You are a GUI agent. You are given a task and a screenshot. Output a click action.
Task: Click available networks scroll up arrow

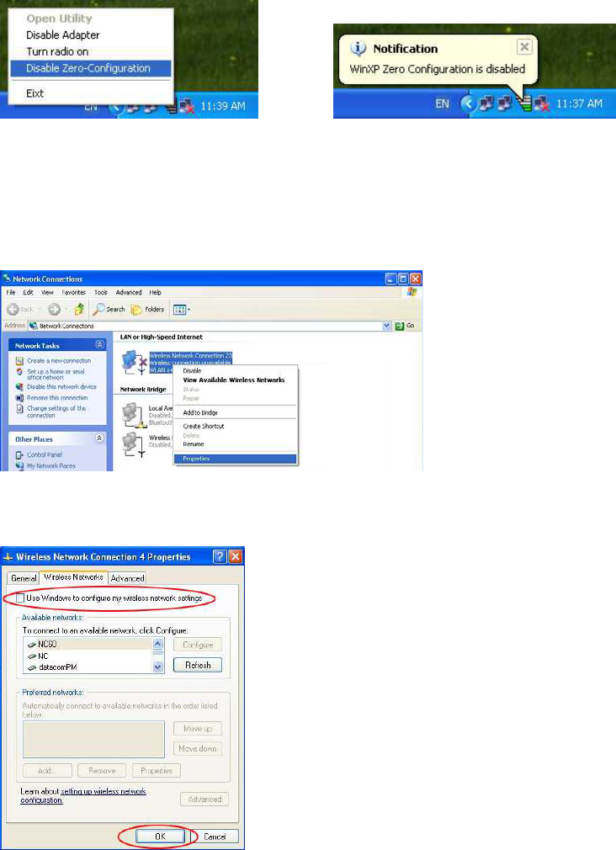(158, 644)
